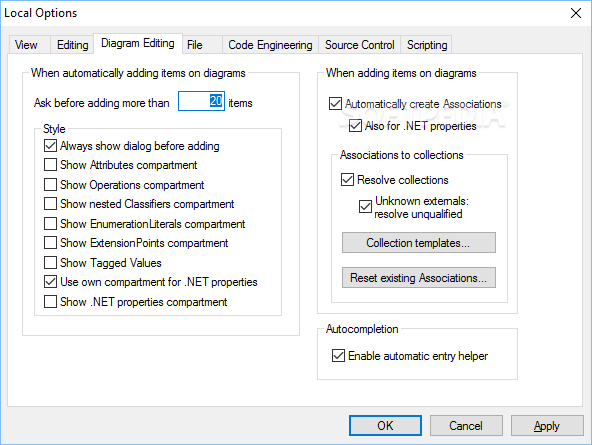
Task: Open the Editing tab
Action: (72, 45)
